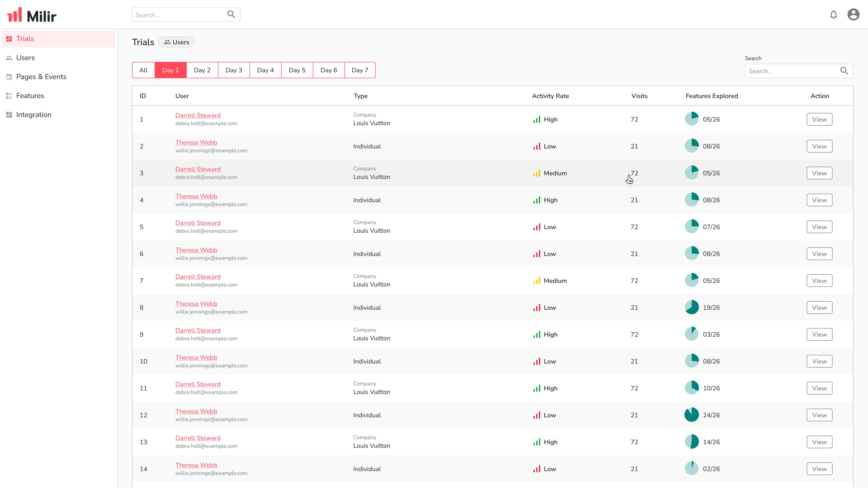Focus the top header search field

(186, 14)
